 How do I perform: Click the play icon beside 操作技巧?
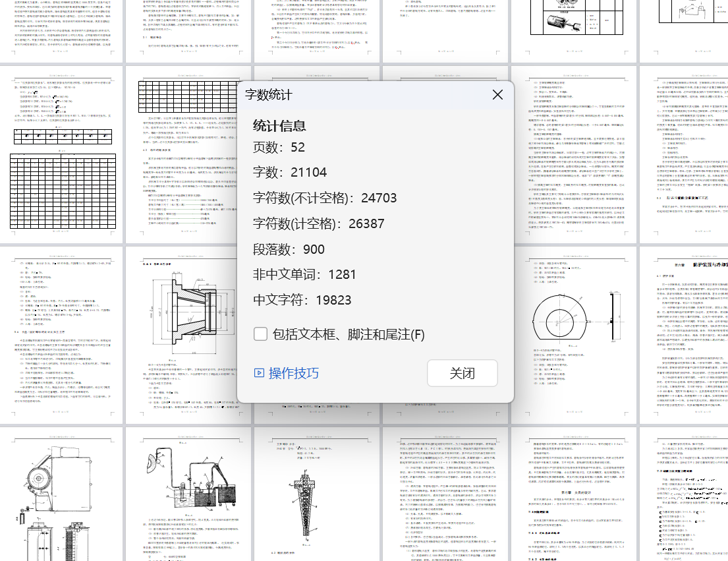[x=259, y=373]
